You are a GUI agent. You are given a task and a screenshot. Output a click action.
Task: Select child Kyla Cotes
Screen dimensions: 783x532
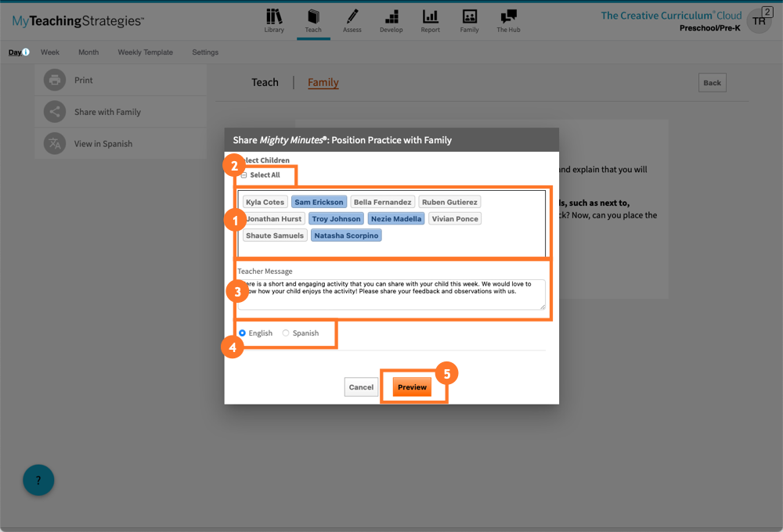coord(265,202)
